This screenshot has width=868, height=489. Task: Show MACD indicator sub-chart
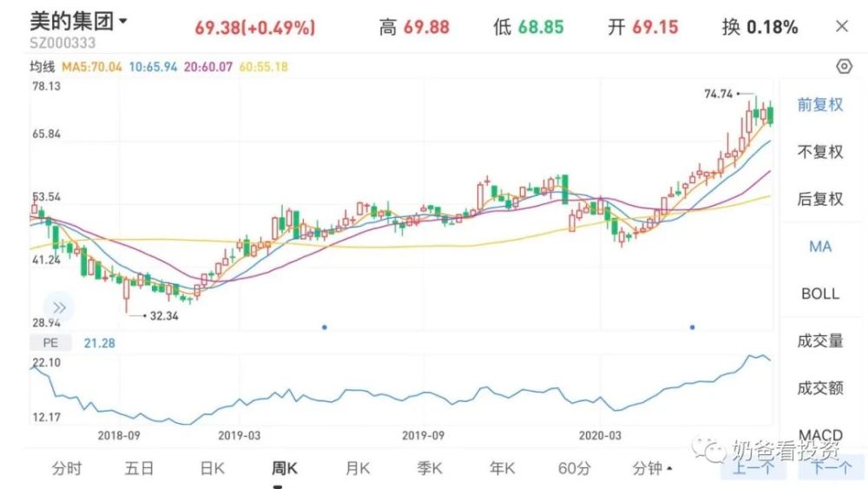pos(820,435)
